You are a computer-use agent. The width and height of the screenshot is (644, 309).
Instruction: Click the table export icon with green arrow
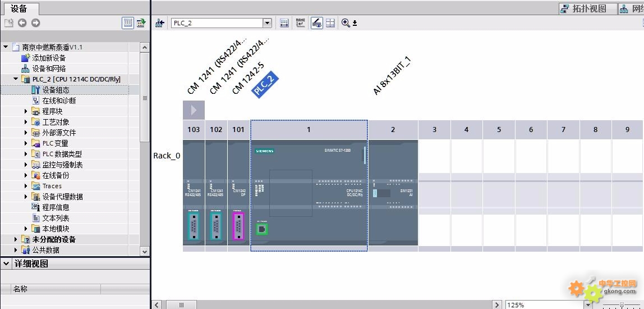coord(141,23)
